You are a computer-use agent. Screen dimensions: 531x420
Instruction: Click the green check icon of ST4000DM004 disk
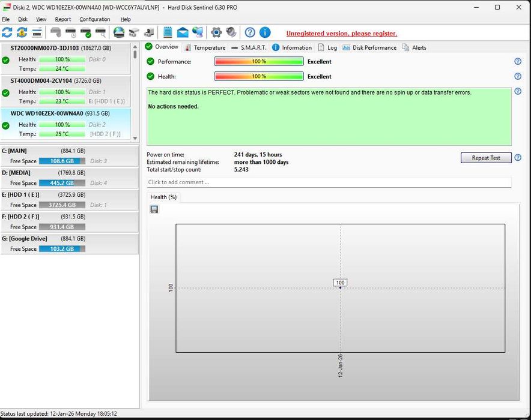(x=5, y=92)
